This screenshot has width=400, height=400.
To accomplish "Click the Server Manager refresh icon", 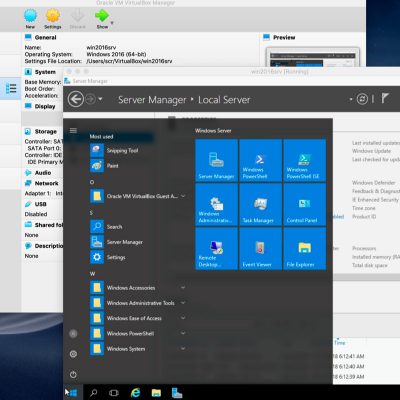I will coord(362,99).
